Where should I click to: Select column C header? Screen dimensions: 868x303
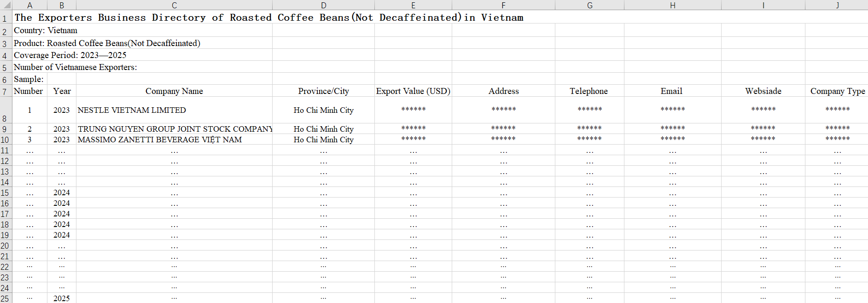coord(174,5)
